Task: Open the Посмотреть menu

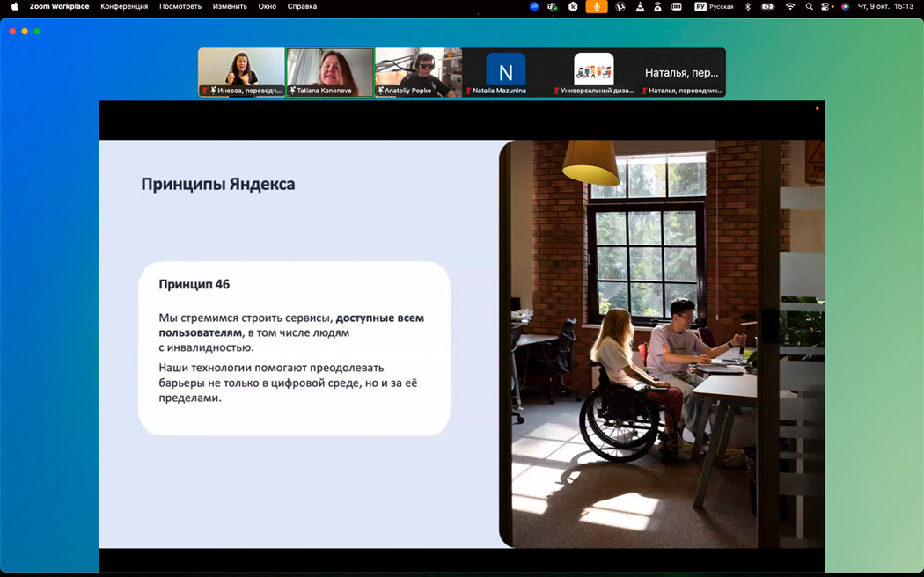Action: pyautogui.click(x=180, y=6)
